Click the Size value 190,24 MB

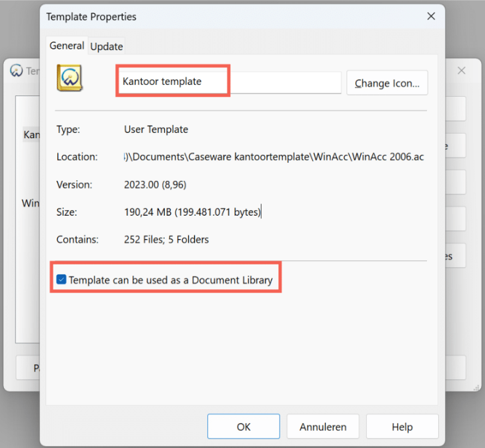[x=193, y=212]
